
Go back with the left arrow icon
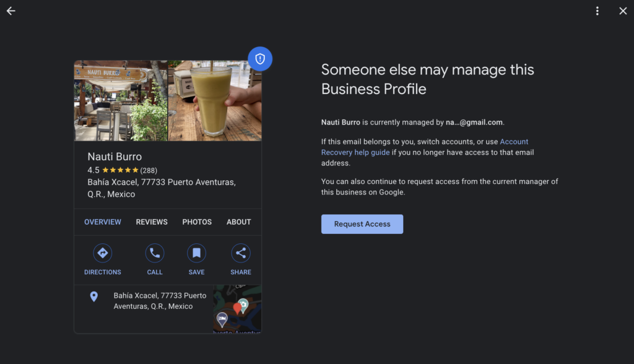point(11,11)
